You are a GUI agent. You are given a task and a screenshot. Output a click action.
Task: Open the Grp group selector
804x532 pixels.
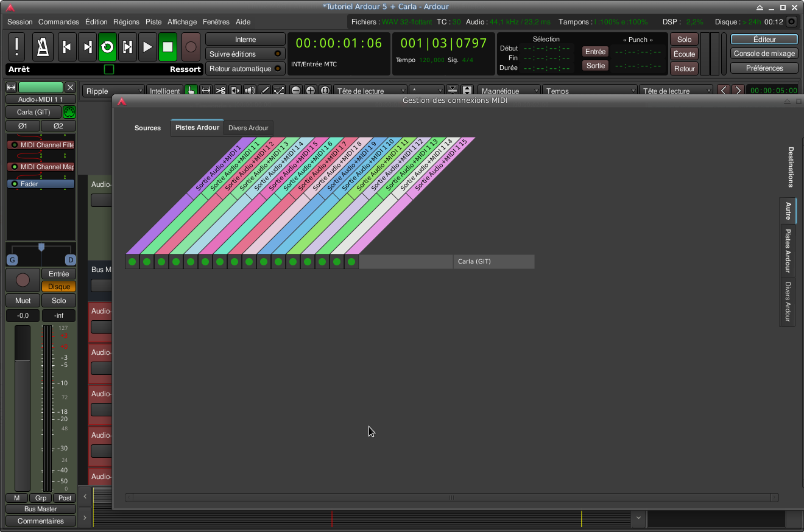pyautogui.click(x=41, y=498)
